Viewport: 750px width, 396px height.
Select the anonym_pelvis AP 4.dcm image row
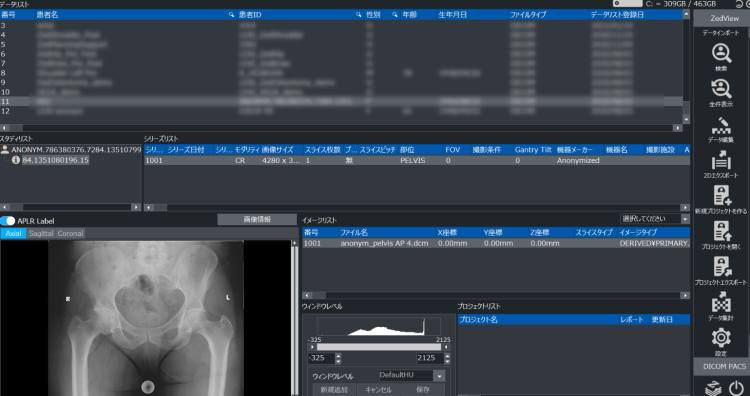pyautogui.click(x=496, y=243)
